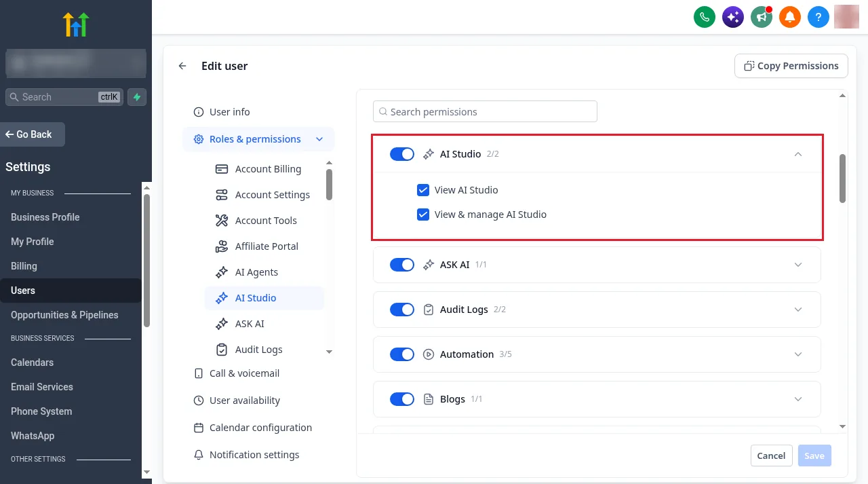The height and width of the screenshot is (484, 868).
Task: Click the Affiliate Portal hand icon
Action: click(x=222, y=246)
